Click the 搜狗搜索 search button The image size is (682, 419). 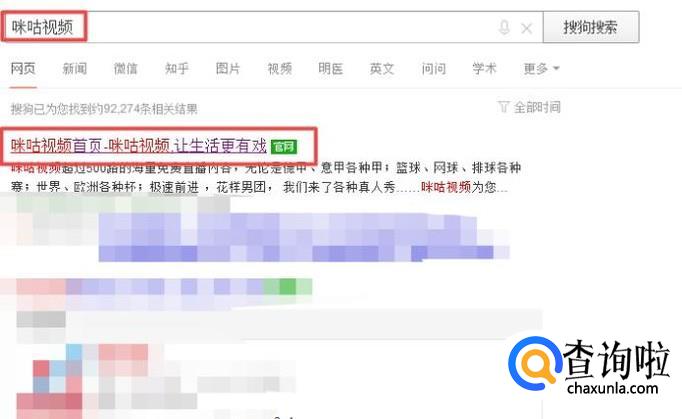(x=591, y=27)
